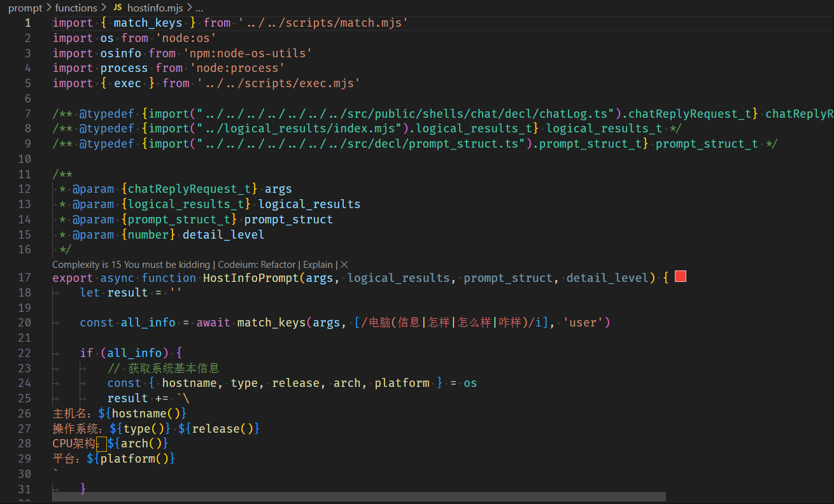The width and height of the screenshot is (834, 504).
Task: Open the 'Complexity is 15' code lens
Action: point(131,265)
